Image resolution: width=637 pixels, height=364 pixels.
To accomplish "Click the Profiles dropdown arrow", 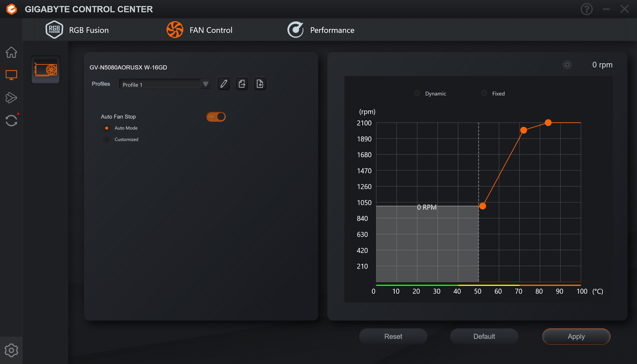I will point(205,84).
